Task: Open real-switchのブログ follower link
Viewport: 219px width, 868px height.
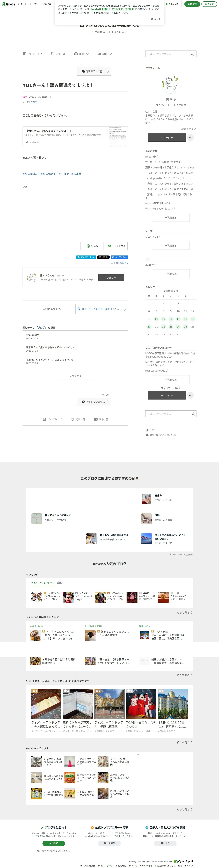Action: 156,371
